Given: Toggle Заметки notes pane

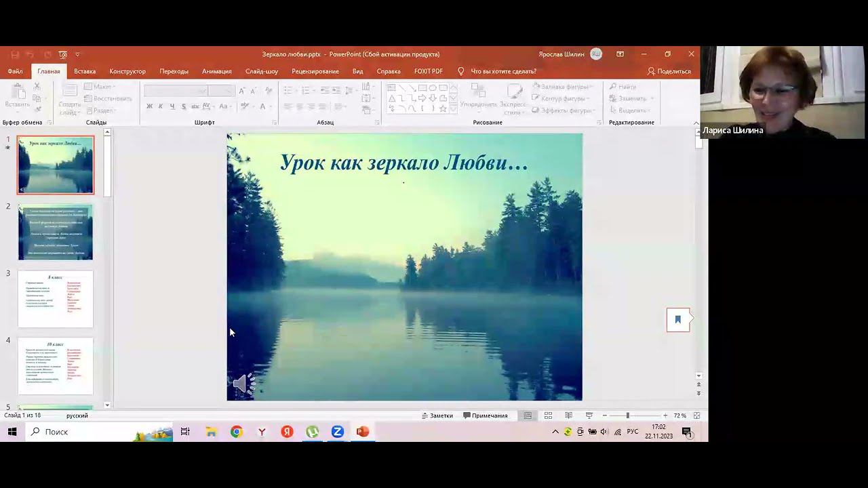Looking at the screenshot, I should [437, 415].
